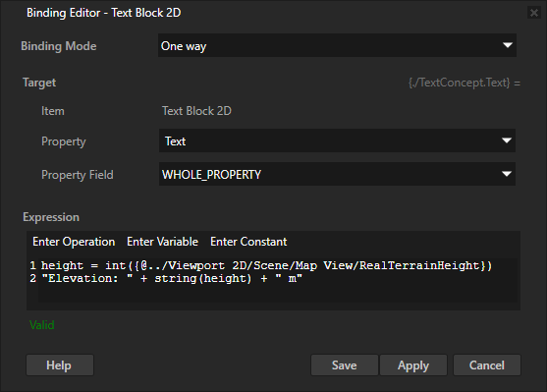Click the Help button
The image size is (547, 392).
point(60,365)
